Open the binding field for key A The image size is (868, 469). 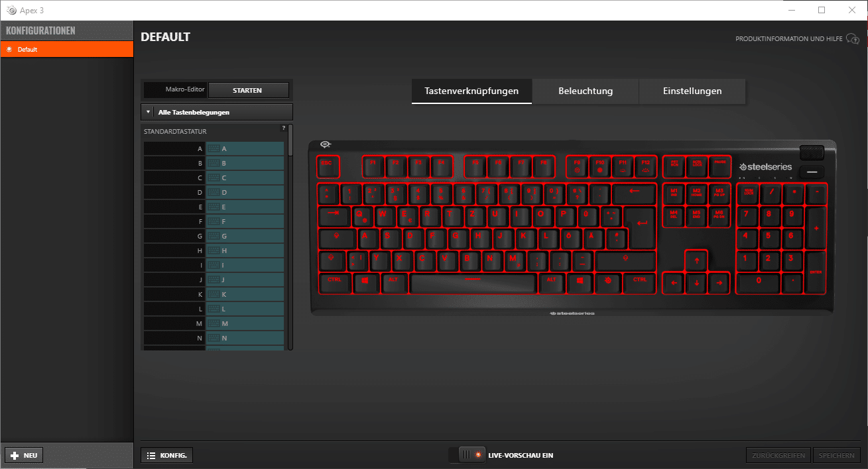pos(245,149)
